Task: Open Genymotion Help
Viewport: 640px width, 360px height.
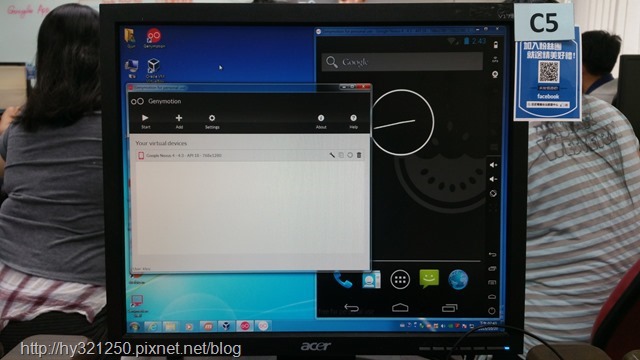Action: coord(353,121)
